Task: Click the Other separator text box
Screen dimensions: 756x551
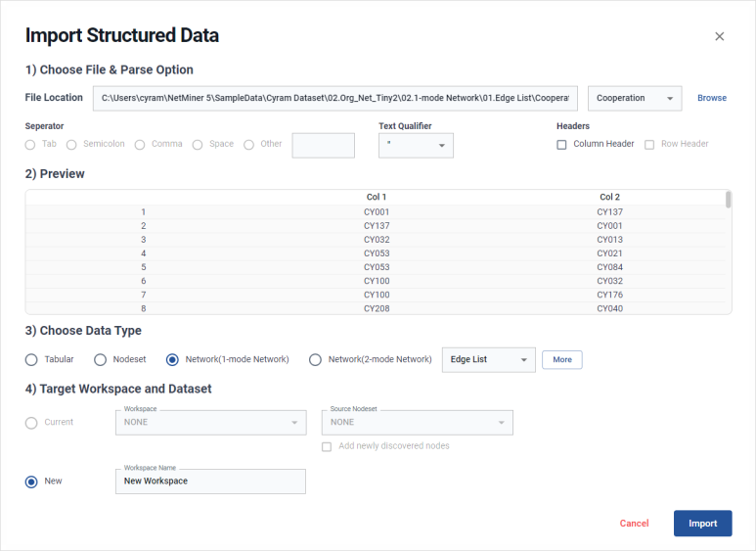Action: tap(323, 145)
